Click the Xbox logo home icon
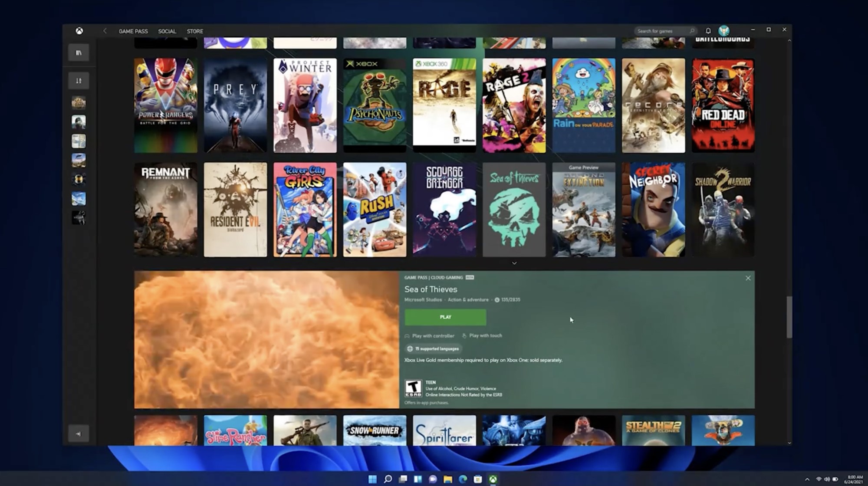The width and height of the screenshot is (868, 486). (79, 31)
